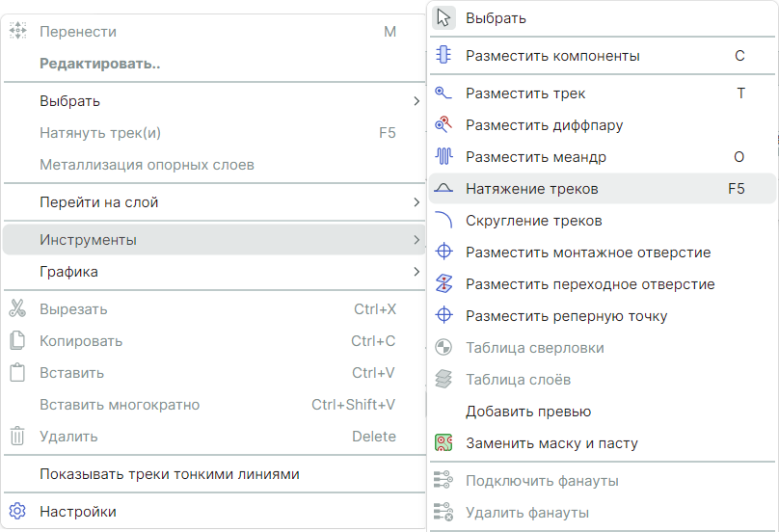779x532 pixels.
Task: Click the Разместить реперную точку icon
Action: point(443,316)
